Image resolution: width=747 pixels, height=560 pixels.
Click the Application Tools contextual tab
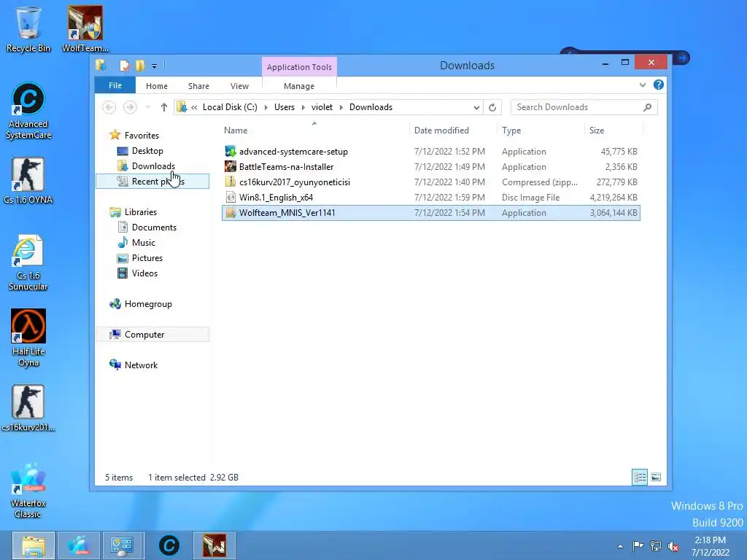point(299,67)
